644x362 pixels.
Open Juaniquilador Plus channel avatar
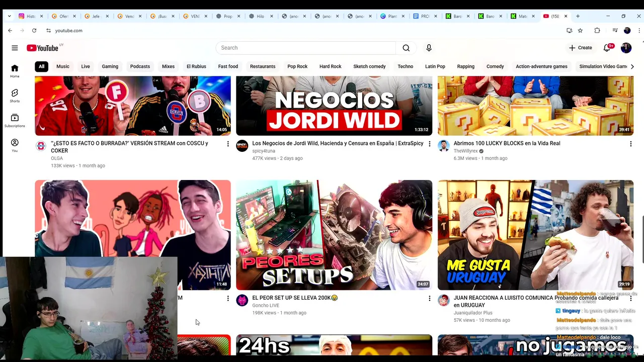pos(443,300)
